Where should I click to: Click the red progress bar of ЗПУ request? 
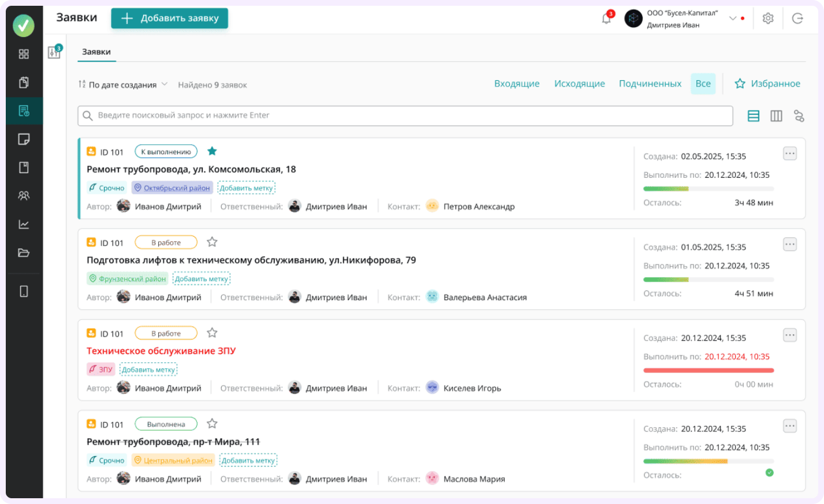pos(709,371)
